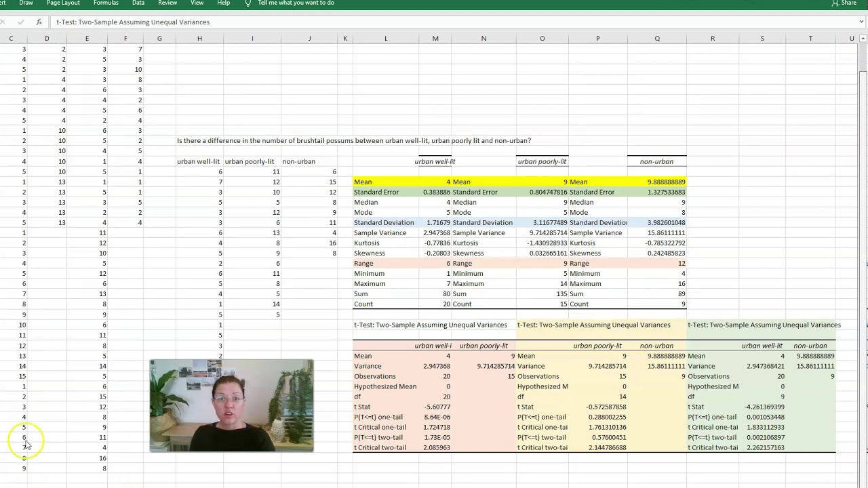This screenshot has height=488, width=868.
Task: Click the fx insert function icon
Action: click(39, 22)
